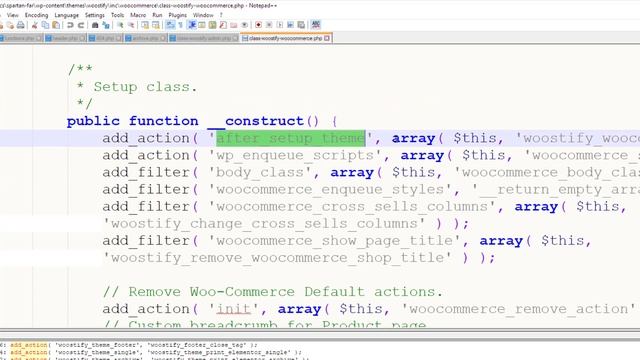Screen dimensions: 640x360
Task: Click the ABC spell check icon
Action: [316, 25]
